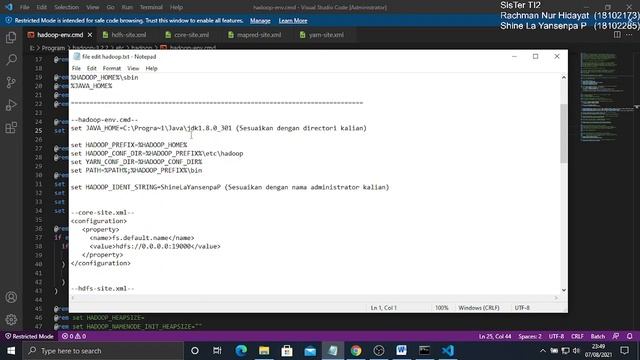Screen dimensions: 640x360
Task: Click the Notepad horizontal scroll right arrow
Action: coord(556,298)
